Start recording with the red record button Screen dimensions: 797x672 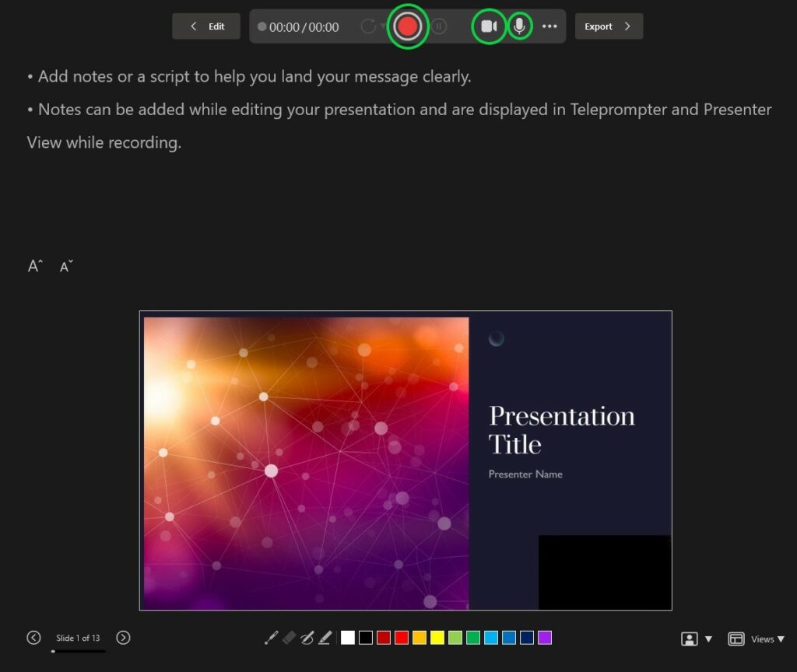coord(407,26)
